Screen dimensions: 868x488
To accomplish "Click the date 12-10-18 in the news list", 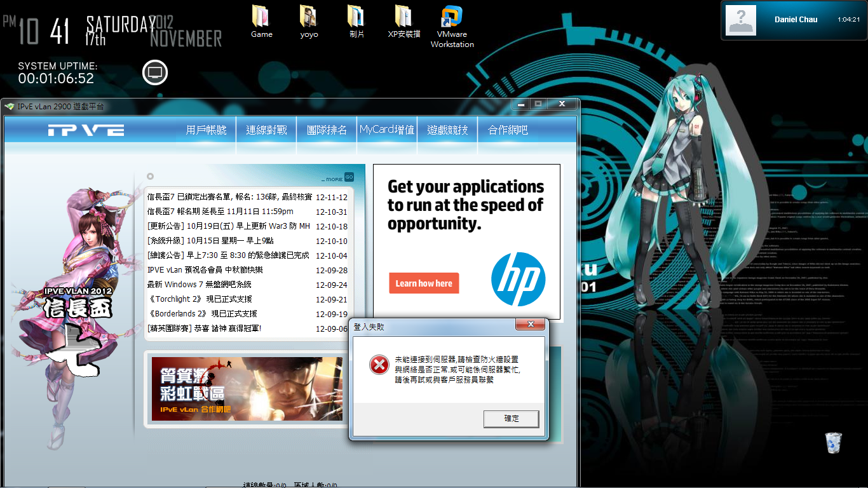I will click(332, 227).
